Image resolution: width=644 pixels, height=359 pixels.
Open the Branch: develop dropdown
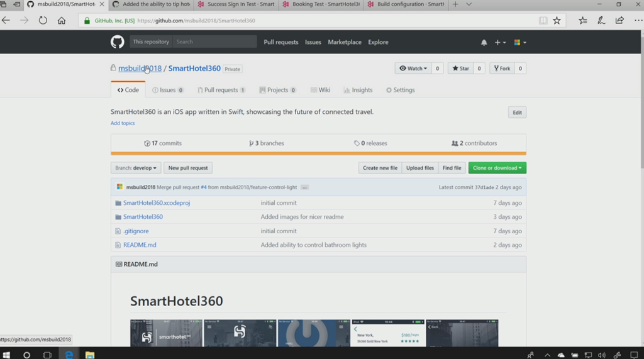click(x=136, y=168)
